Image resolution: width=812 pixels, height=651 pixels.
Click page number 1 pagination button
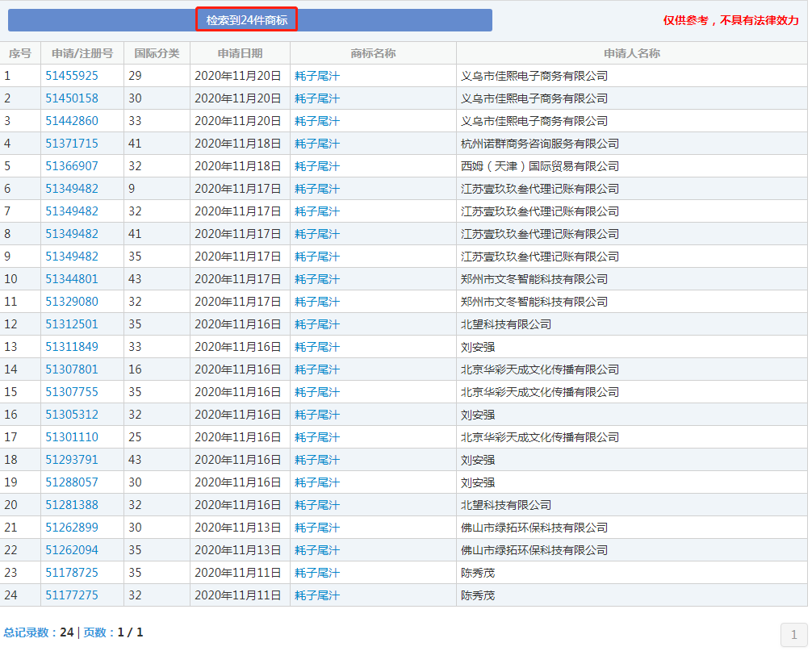tap(793, 634)
